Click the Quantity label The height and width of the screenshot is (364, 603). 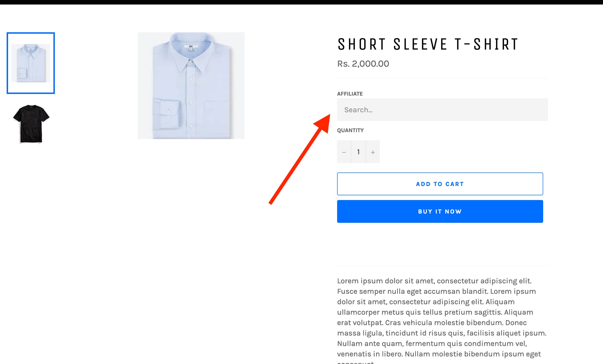(x=350, y=130)
